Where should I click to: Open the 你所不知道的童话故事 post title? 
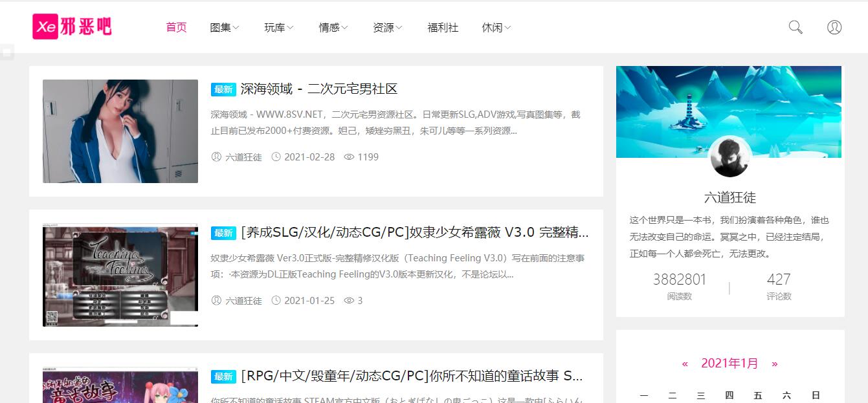(412, 376)
